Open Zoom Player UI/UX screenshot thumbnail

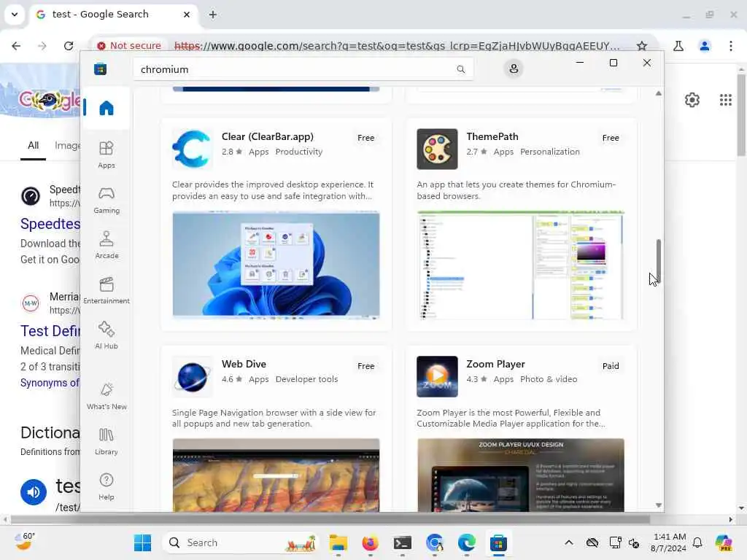coord(520,475)
